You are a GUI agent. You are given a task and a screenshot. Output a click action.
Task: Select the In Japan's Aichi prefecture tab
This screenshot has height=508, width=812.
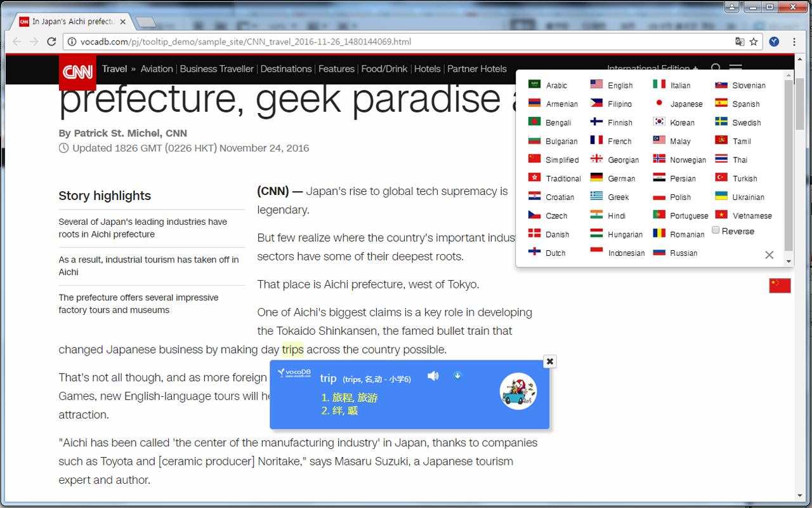(73, 22)
